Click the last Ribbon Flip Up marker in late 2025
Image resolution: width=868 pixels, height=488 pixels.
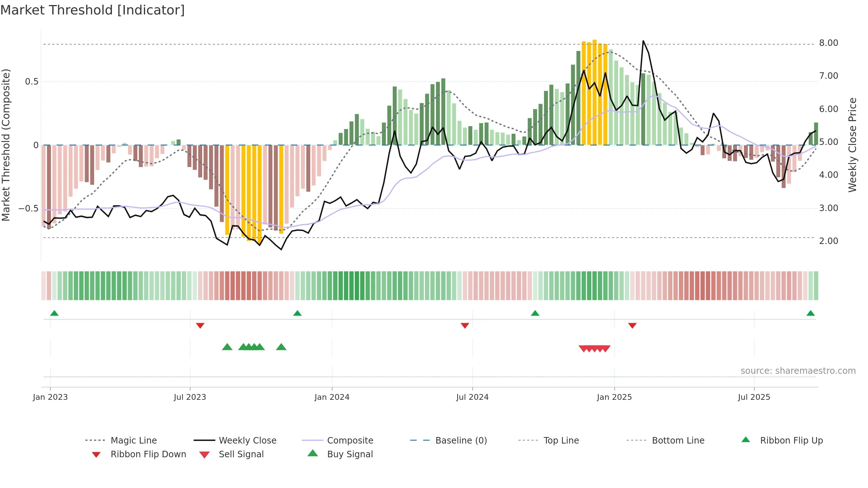810,313
